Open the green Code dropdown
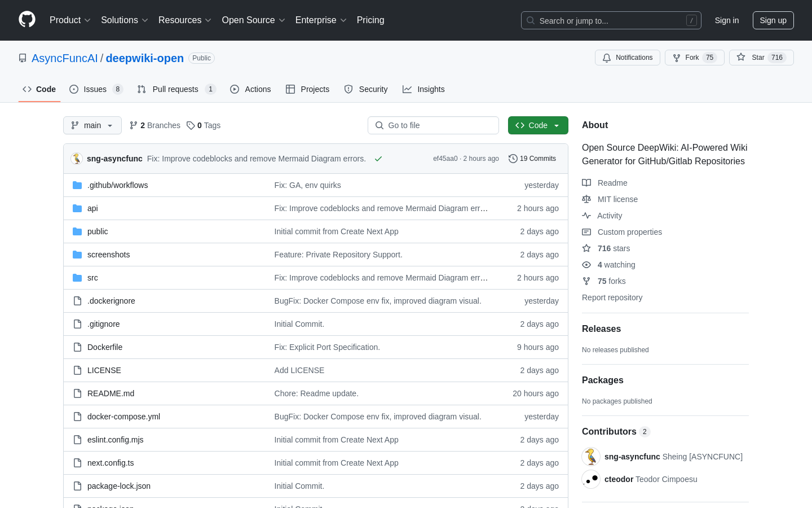812x508 pixels. [537, 125]
